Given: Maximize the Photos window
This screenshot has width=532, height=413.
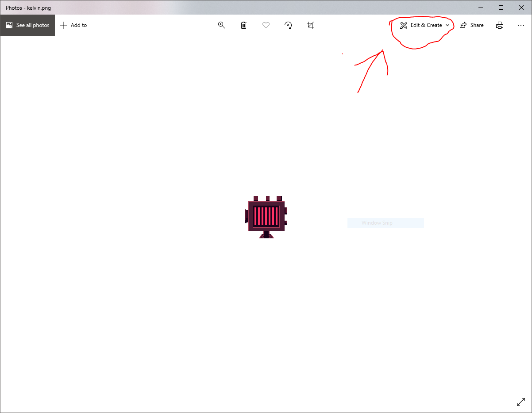Looking at the screenshot, I should tap(501, 8).
